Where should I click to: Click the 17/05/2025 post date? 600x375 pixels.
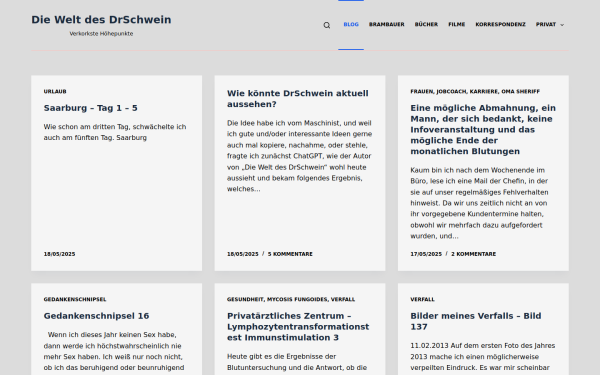click(426, 254)
